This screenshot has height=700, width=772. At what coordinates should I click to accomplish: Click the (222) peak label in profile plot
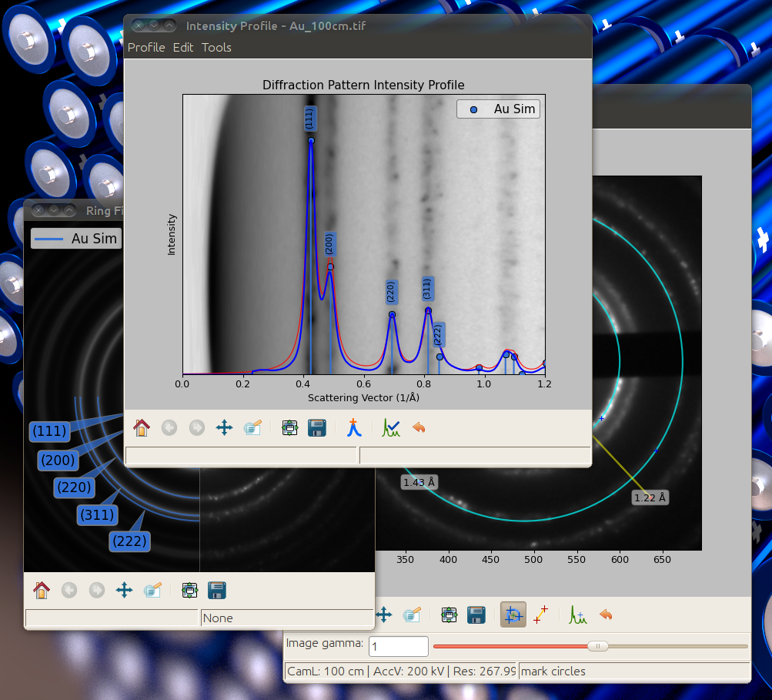(438, 335)
